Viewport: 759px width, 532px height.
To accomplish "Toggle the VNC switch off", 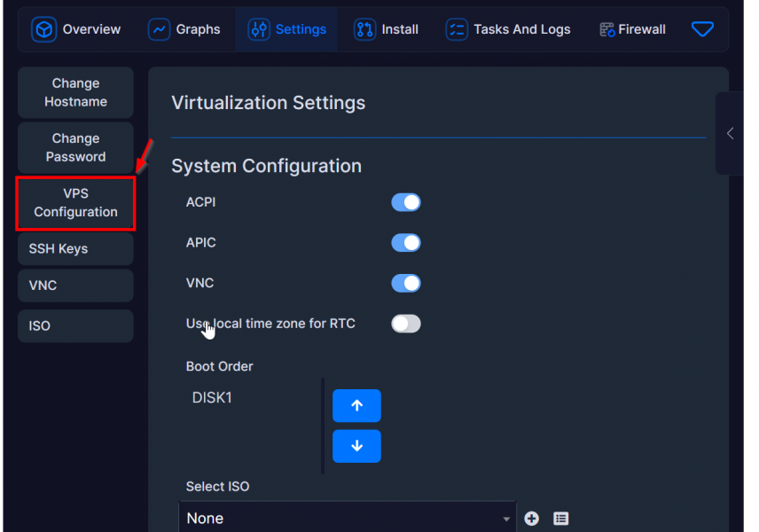I will tap(405, 283).
